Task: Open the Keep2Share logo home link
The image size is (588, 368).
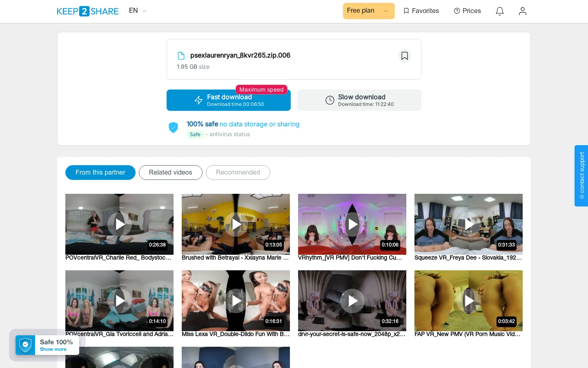Action: pyautogui.click(x=88, y=11)
